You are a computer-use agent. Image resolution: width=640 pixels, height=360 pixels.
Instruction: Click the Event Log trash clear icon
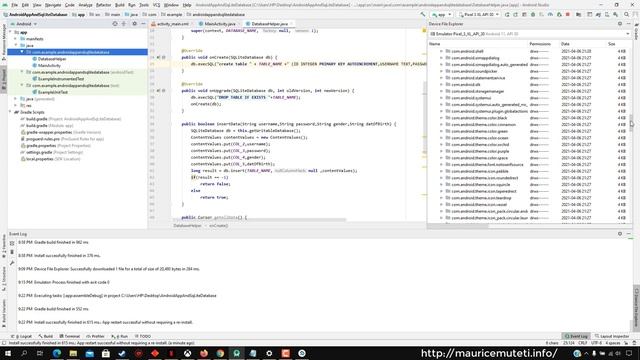click(x=12, y=252)
